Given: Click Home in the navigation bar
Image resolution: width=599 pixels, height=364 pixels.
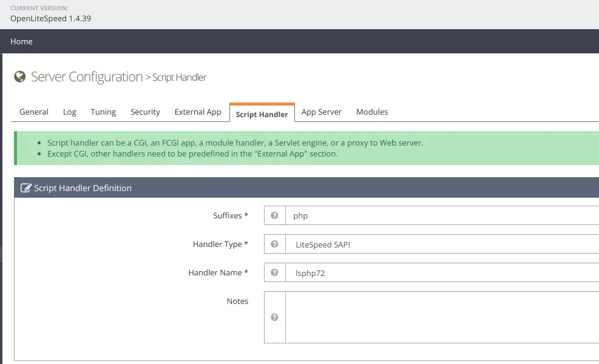Looking at the screenshot, I should pyautogui.click(x=21, y=41).
